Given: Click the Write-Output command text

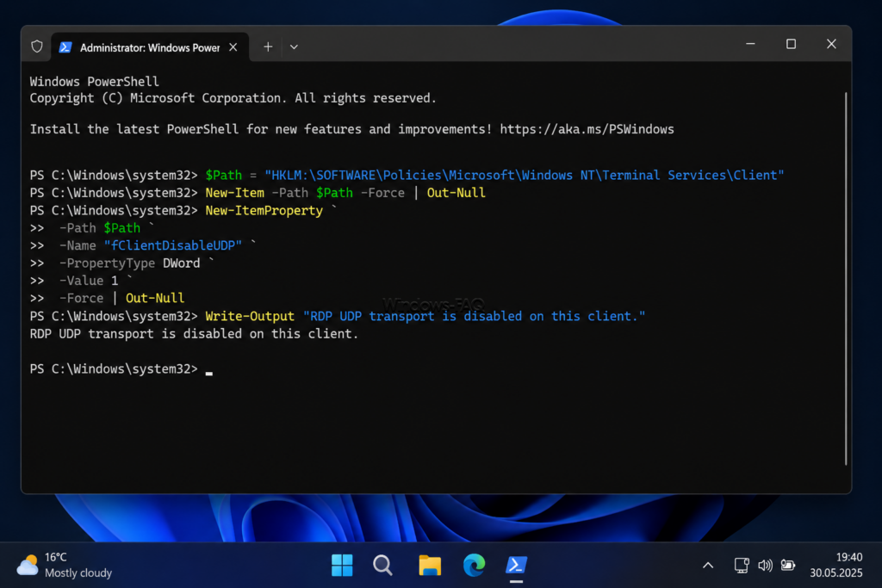Looking at the screenshot, I should 250,317.
